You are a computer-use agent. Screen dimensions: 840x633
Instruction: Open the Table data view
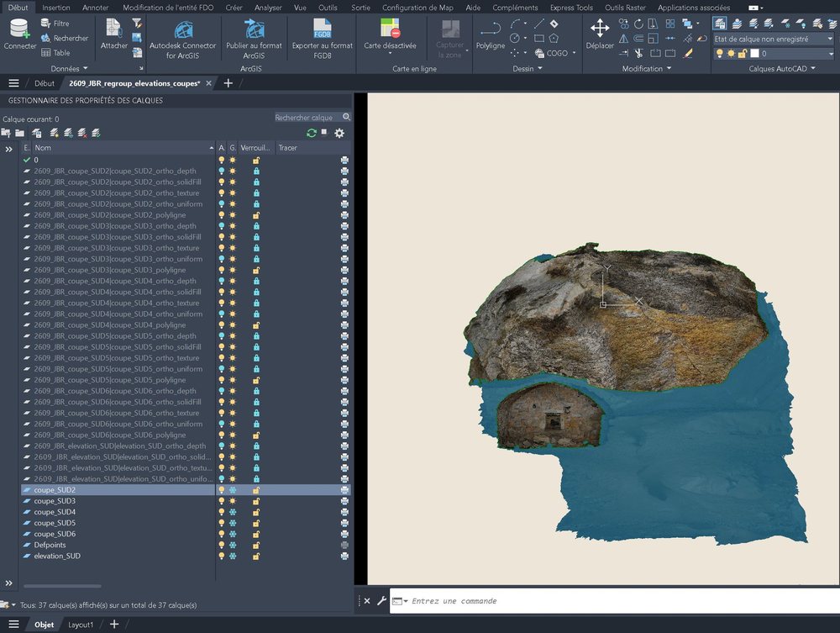pyautogui.click(x=55, y=52)
